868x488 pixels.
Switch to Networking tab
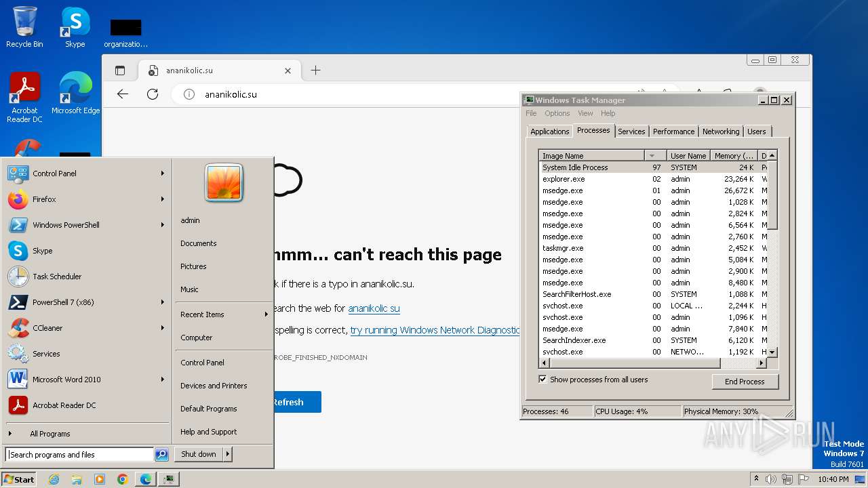point(721,131)
